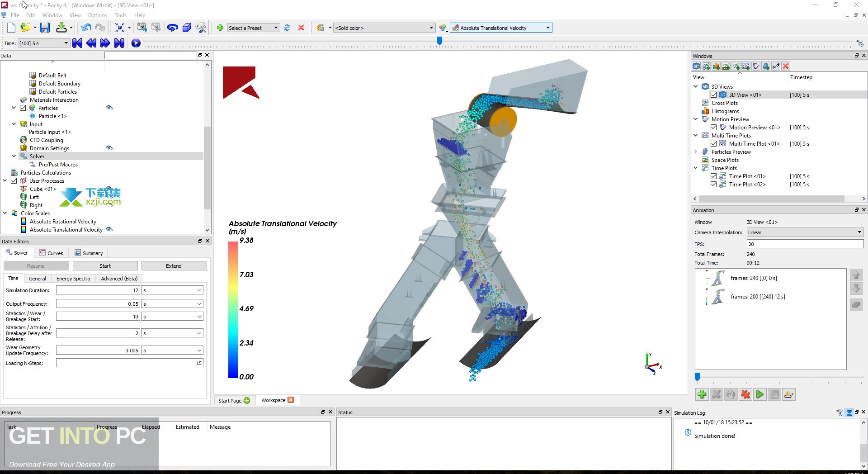Expand the Particles Preview node
Image resolution: width=868 pixels, height=474 pixels.
click(696, 152)
